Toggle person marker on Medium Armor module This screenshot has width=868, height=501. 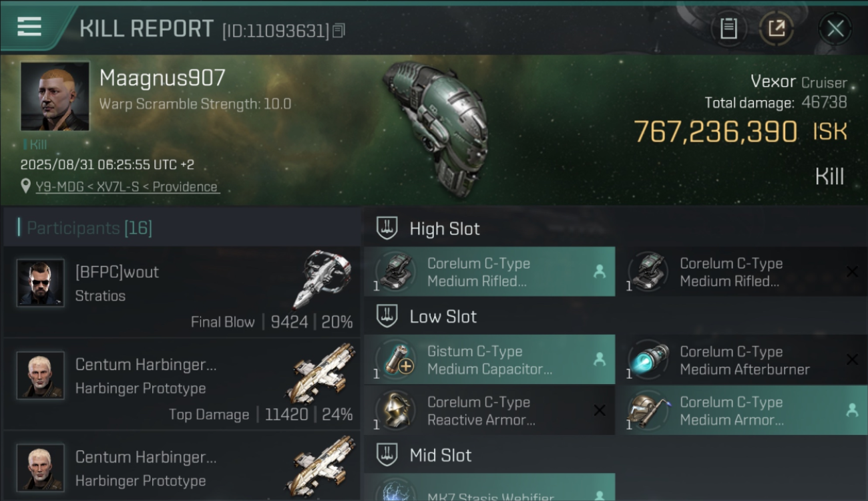coord(852,411)
